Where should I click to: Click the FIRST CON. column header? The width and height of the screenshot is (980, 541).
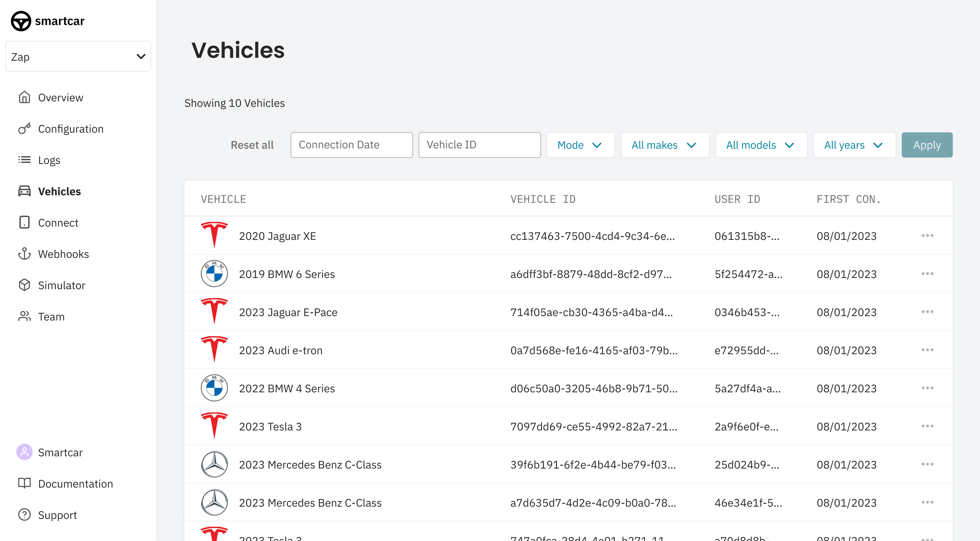click(x=848, y=199)
